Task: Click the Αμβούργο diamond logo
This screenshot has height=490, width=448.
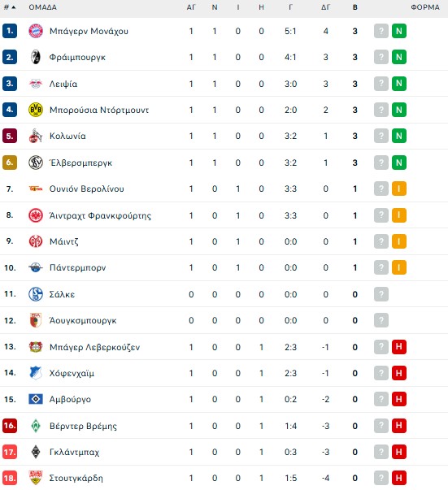Action: point(36,399)
